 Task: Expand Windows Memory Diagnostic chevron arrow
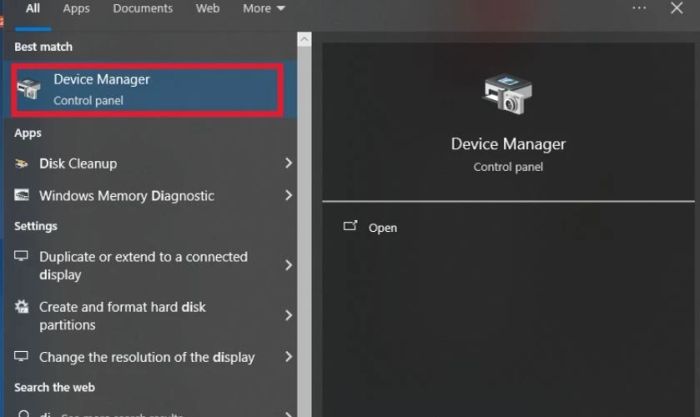288,195
